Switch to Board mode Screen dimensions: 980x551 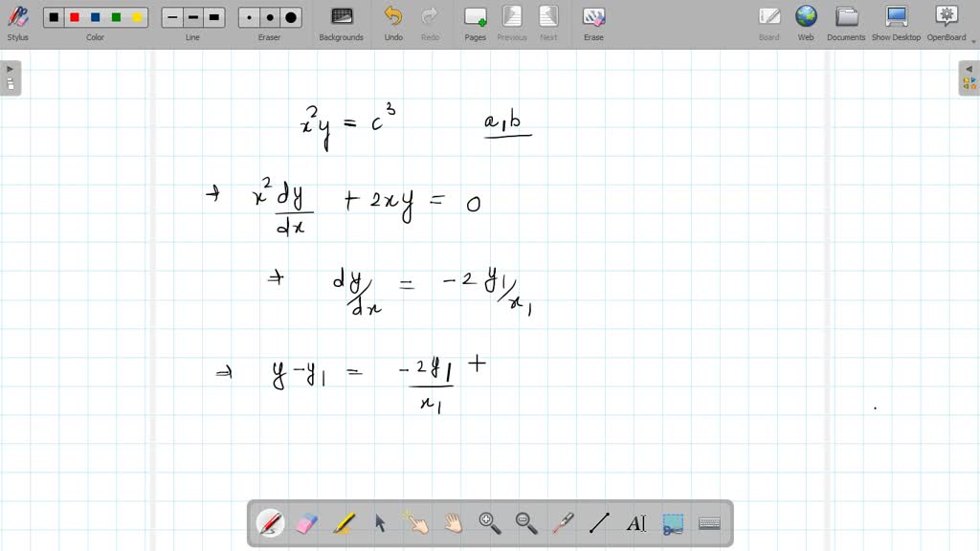[769, 23]
